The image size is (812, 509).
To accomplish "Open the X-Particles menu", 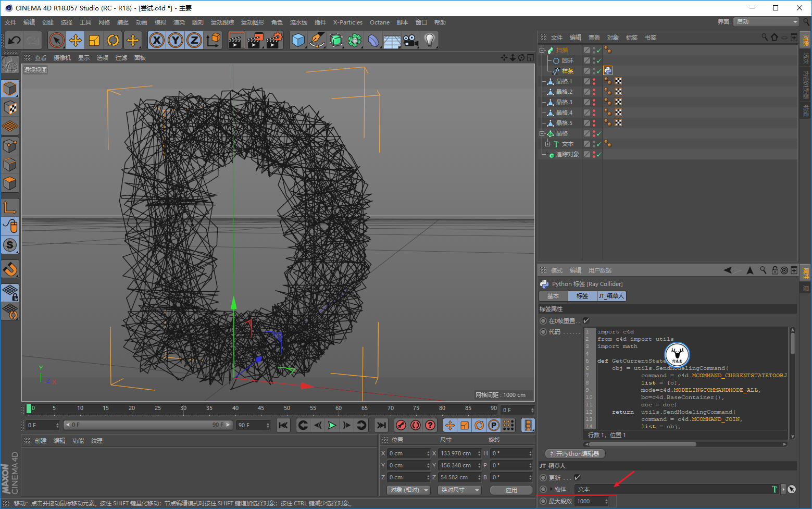I will tap(348, 22).
